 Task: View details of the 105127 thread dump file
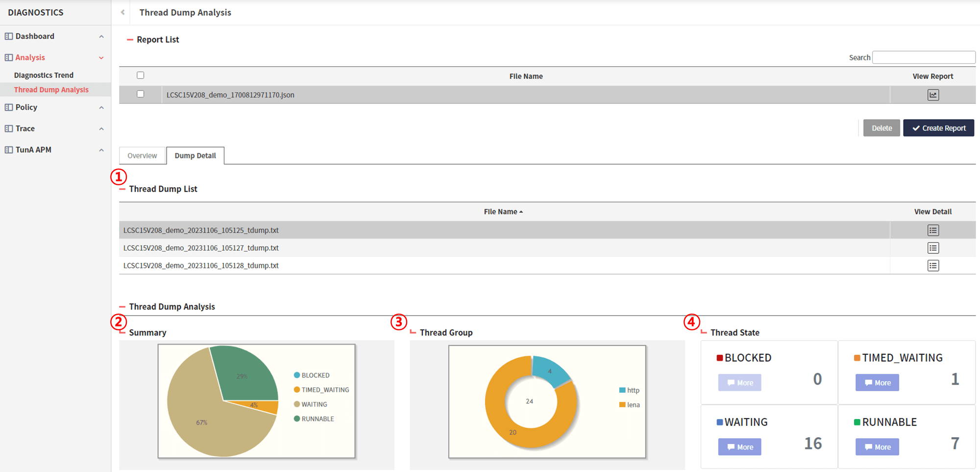click(x=932, y=248)
